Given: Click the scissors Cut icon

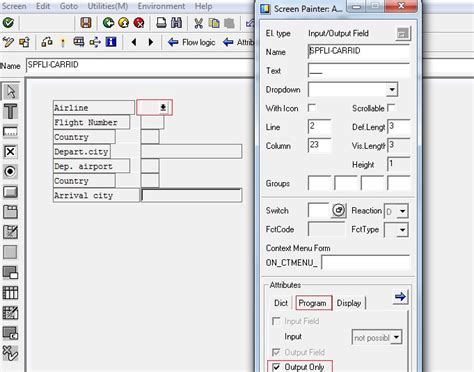Looking at the screenshot, I should 198,23.
